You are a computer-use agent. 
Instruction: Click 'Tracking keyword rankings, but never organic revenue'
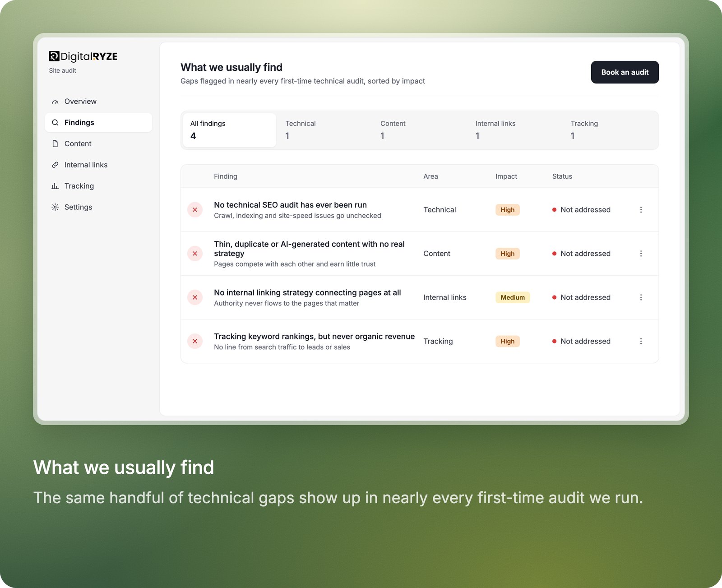coord(314,336)
